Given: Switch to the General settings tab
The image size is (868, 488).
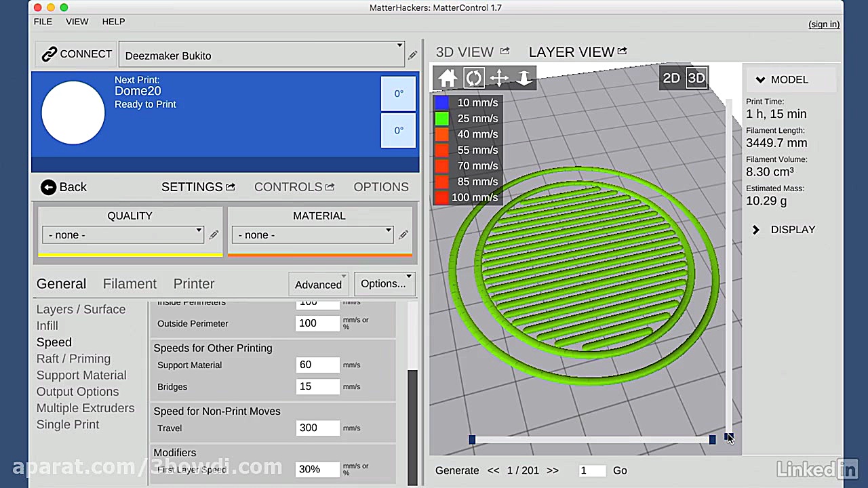Looking at the screenshot, I should click(61, 284).
